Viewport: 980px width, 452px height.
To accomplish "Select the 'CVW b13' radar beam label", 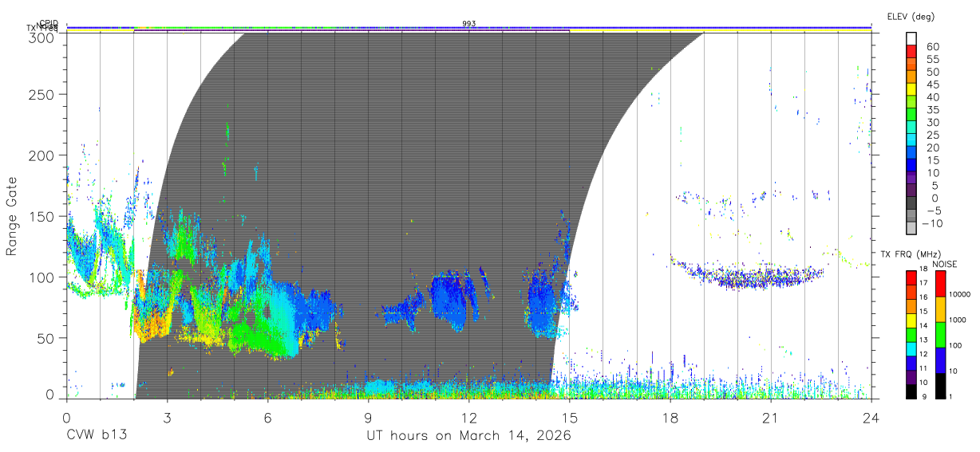I will (x=97, y=435).
